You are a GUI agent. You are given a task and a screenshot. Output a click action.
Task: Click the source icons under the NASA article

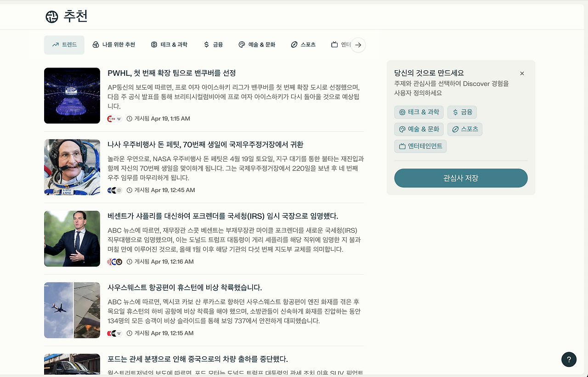(114, 190)
